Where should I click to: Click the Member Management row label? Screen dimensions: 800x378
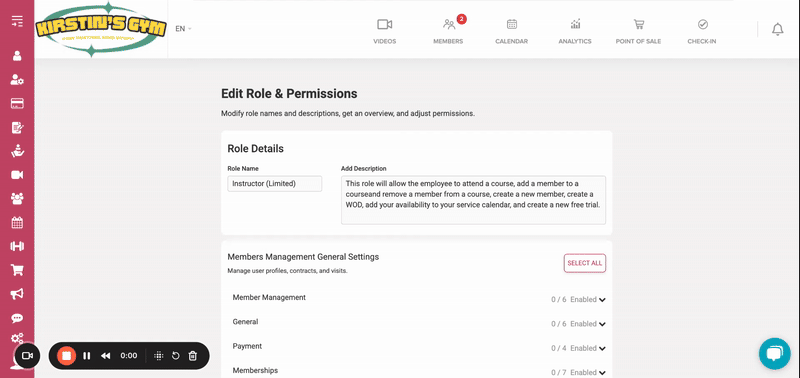click(269, 297)
